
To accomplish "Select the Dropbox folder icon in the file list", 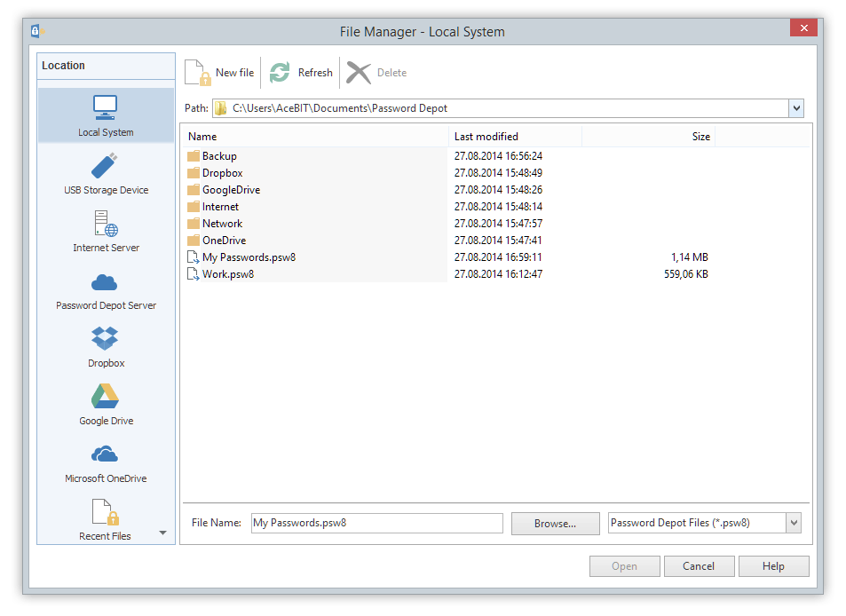I will pos(194,173).
